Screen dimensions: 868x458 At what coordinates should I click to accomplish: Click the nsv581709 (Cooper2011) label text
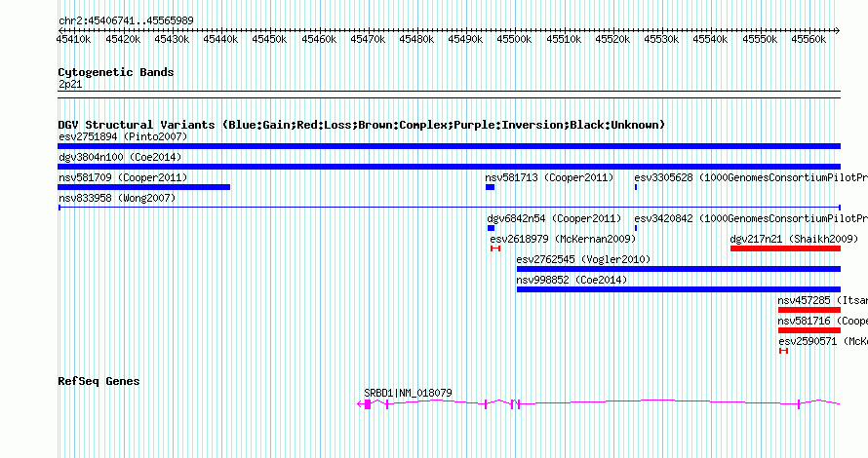point(123,177)
